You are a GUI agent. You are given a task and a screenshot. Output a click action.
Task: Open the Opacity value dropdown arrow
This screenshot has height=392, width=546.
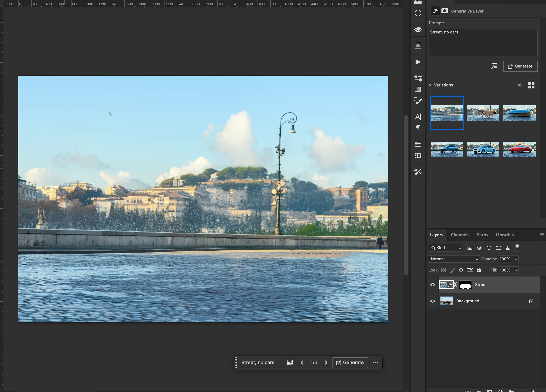[x=516, y=259]
